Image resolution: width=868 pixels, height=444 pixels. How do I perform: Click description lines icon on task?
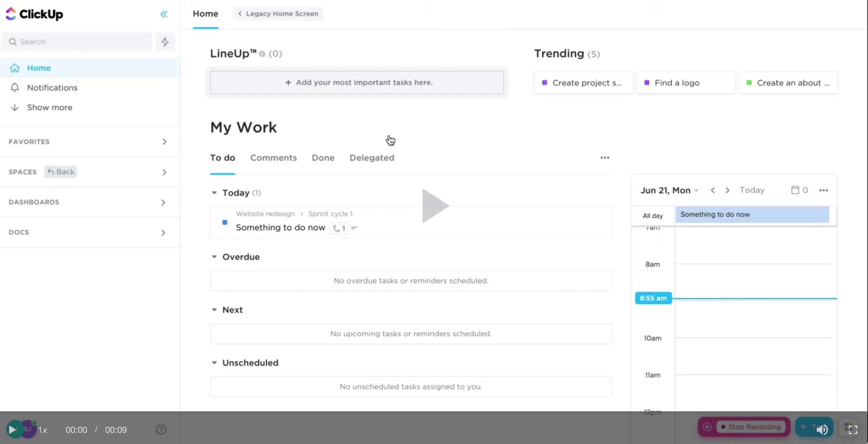coord(354,228)
